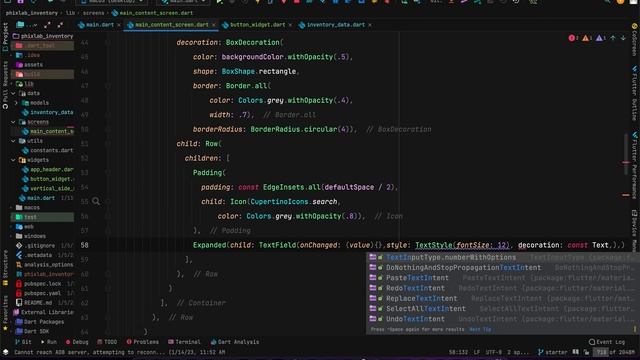Open the main.dart editor tab

pyautogui.click(x=99, y=25)
